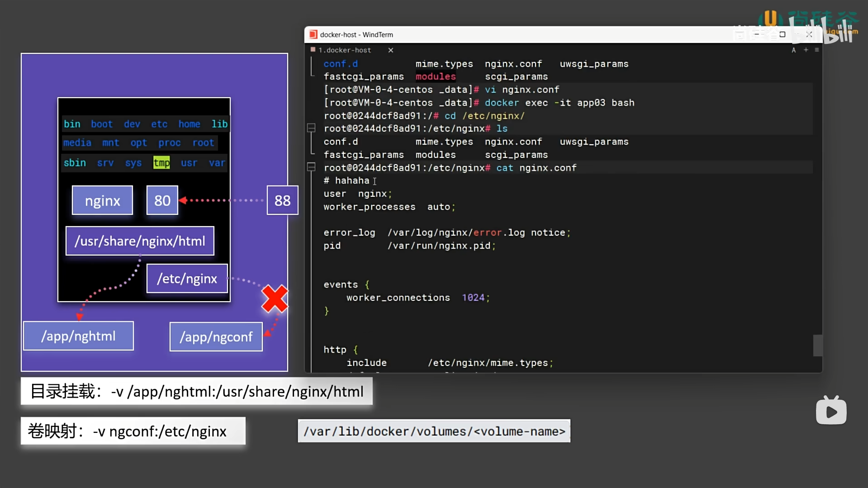Minimize the WindTerm window
Image resolution: width=868 pixels, height=488 pixels.
756,34
